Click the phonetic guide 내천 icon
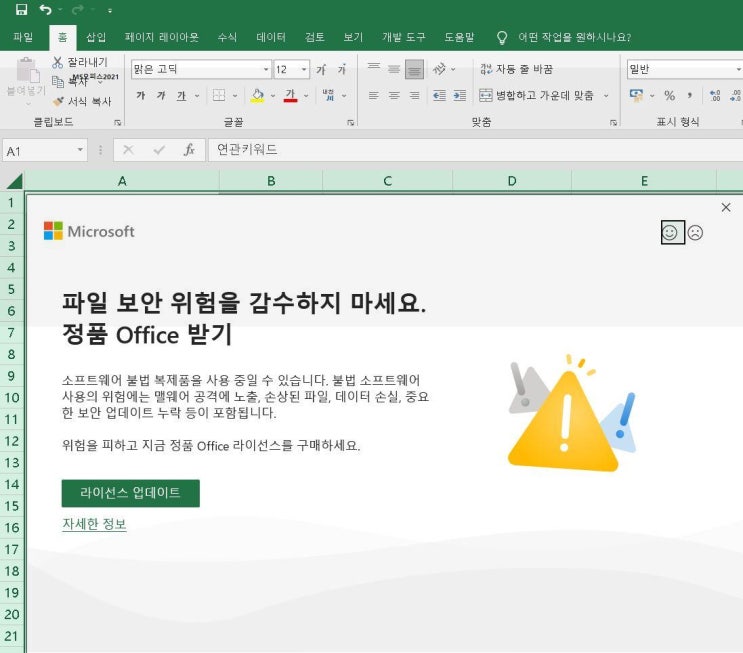The height and width of the screenshot is (653, 743). [328, 95]
